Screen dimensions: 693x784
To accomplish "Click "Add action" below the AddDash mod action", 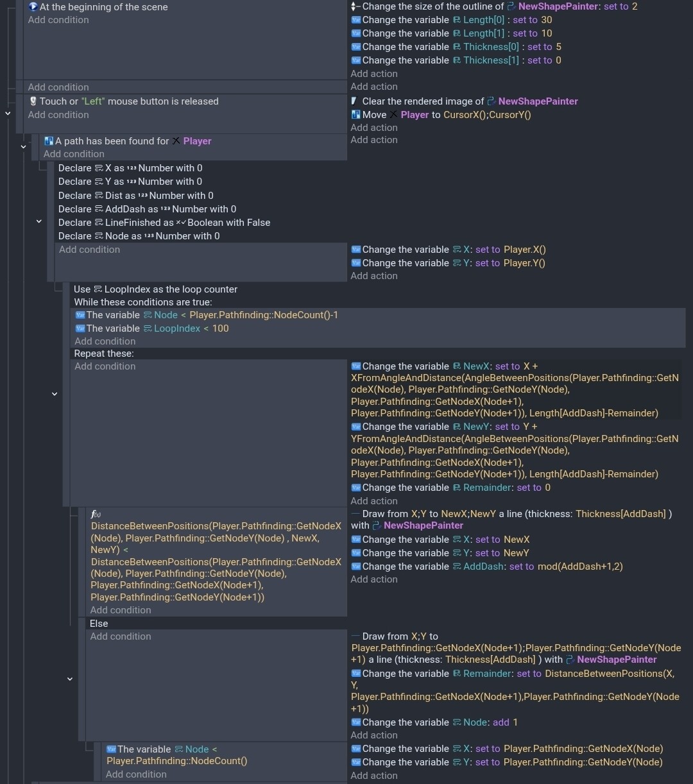I will (374, 579).
